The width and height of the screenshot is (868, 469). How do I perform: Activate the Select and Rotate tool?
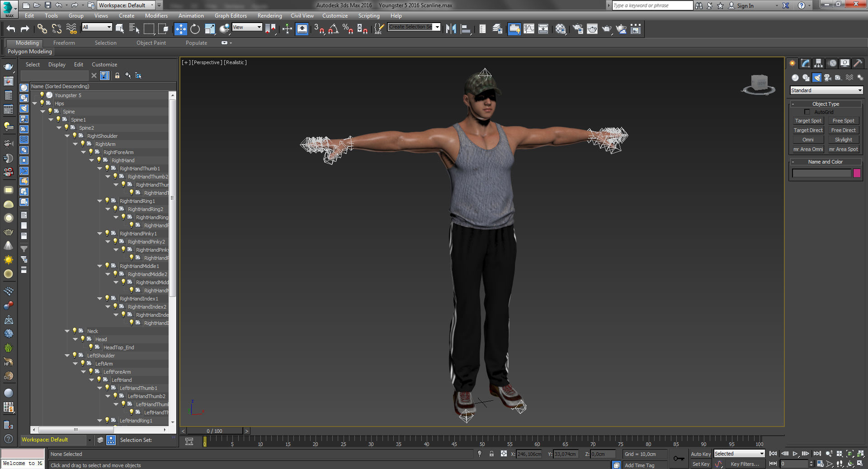pyautogui.click(x=195, y=29)
